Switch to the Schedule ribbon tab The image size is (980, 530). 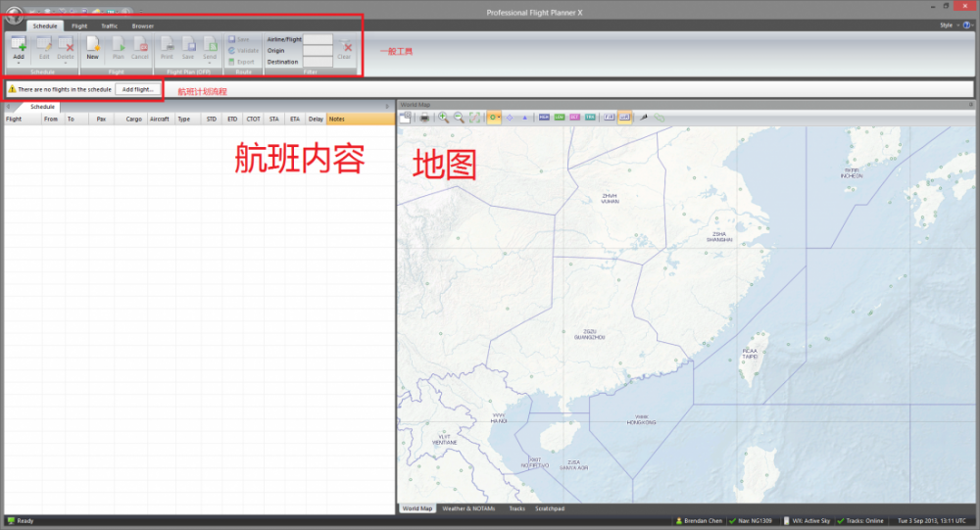44,26
